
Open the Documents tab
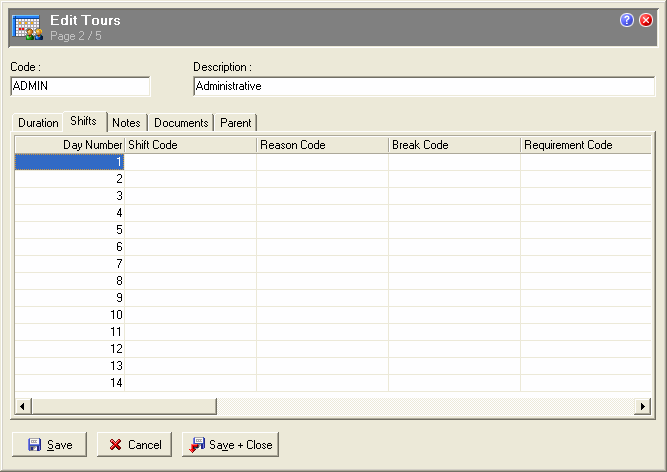pos(181,123)
